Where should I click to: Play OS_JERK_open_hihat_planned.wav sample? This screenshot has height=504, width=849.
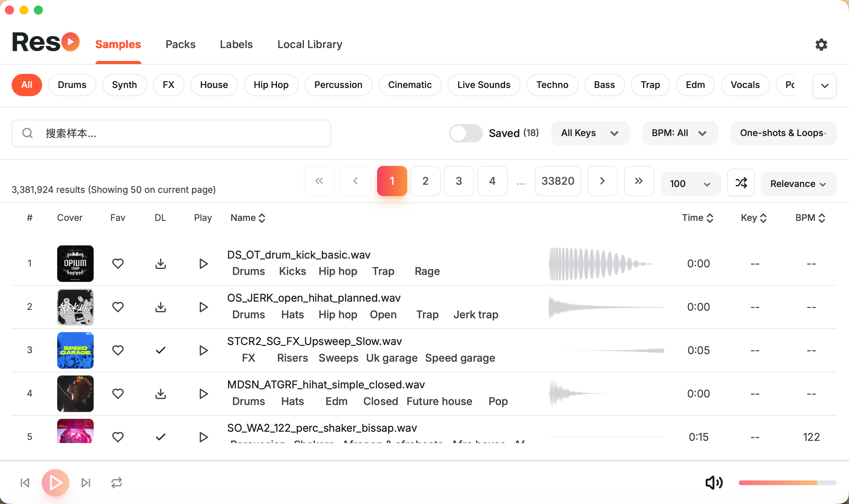point(203,307)
